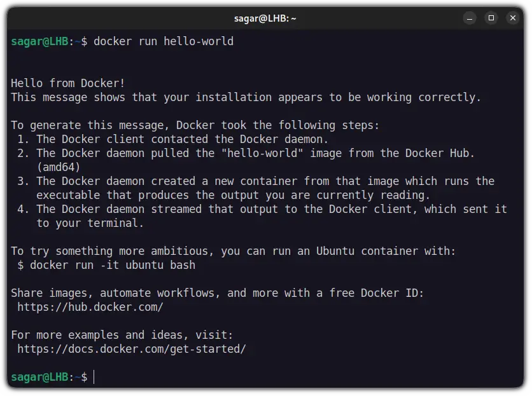Minimize the terminal window

(x=470, y=18)
